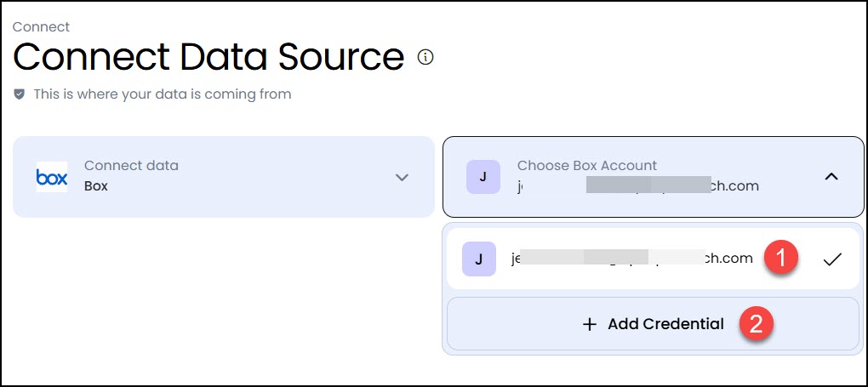Click the Connect Data Source heading

tap(208, 56)
